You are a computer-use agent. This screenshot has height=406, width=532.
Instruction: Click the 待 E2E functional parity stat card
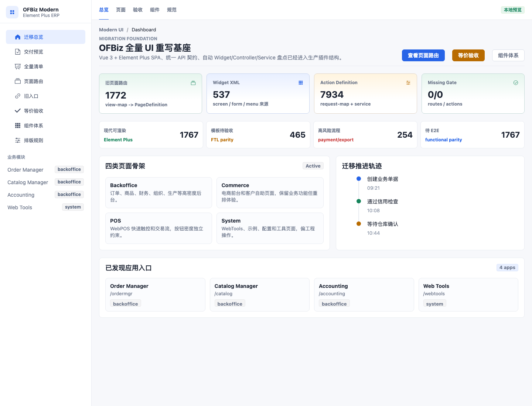473,135
